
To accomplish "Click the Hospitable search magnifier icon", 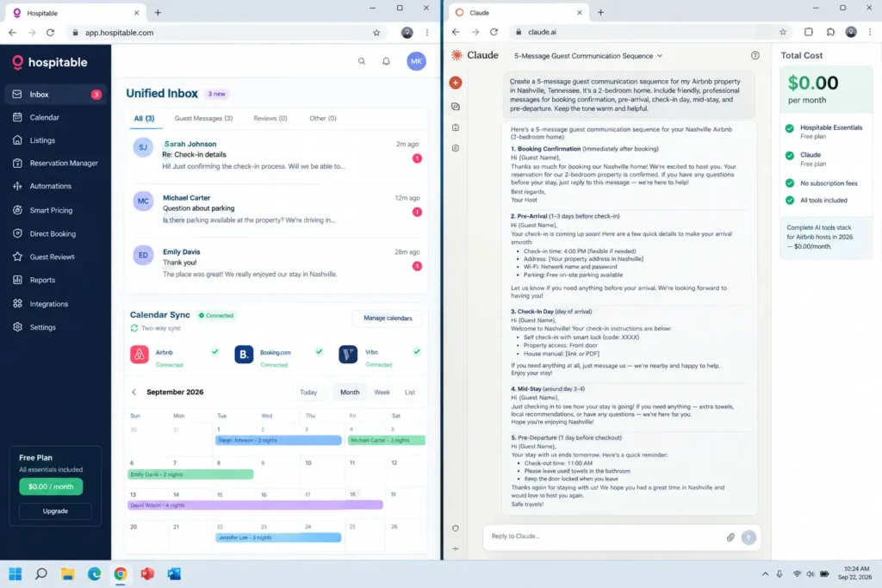I will [362, 61].
